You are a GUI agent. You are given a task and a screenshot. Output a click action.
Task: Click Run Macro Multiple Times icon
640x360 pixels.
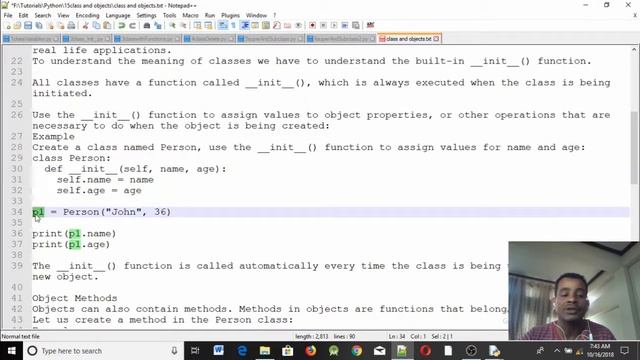(x=345, y=26)
